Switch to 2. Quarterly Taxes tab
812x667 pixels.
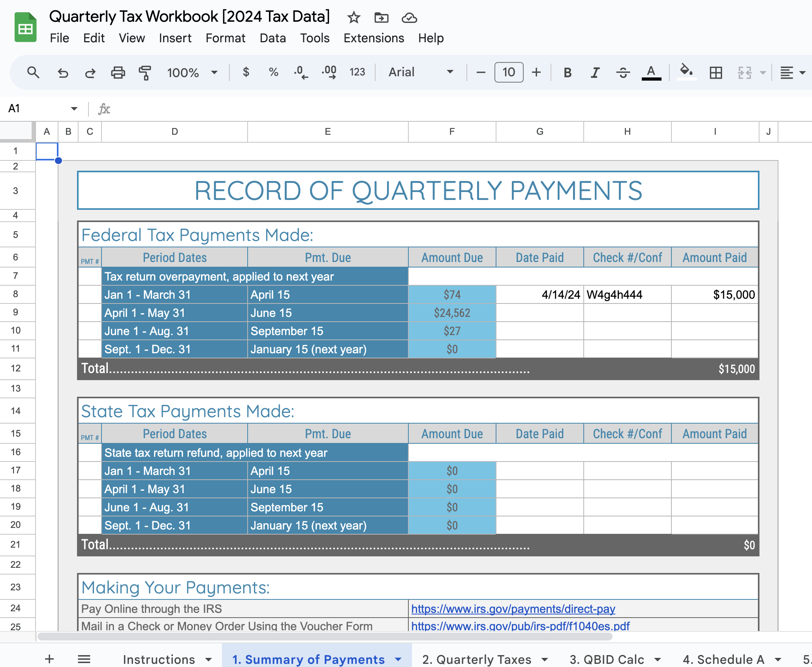coord(477,659)
